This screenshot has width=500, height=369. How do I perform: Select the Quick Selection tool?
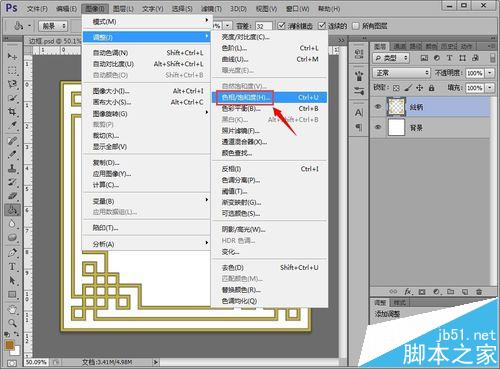(12, 98)
